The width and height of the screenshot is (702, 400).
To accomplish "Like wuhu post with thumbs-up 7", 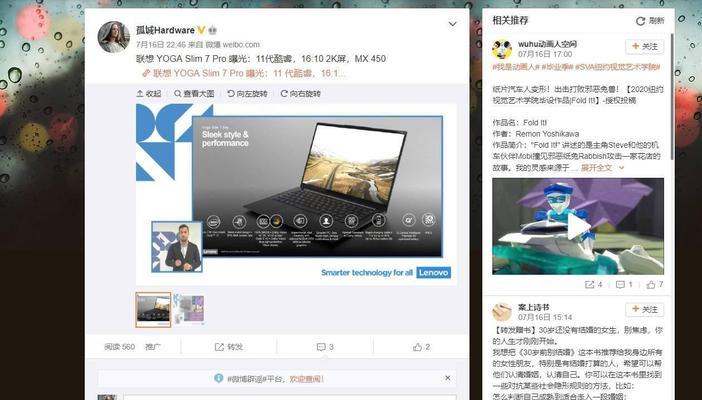I will [655, 284].
